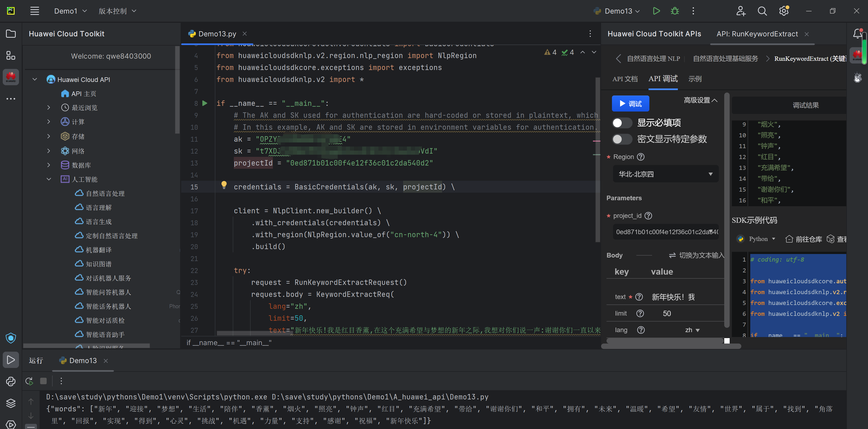Click the Region help question mark icon
Image resolution: width=868 pixels, height=429 pixels.
point(641,157)
